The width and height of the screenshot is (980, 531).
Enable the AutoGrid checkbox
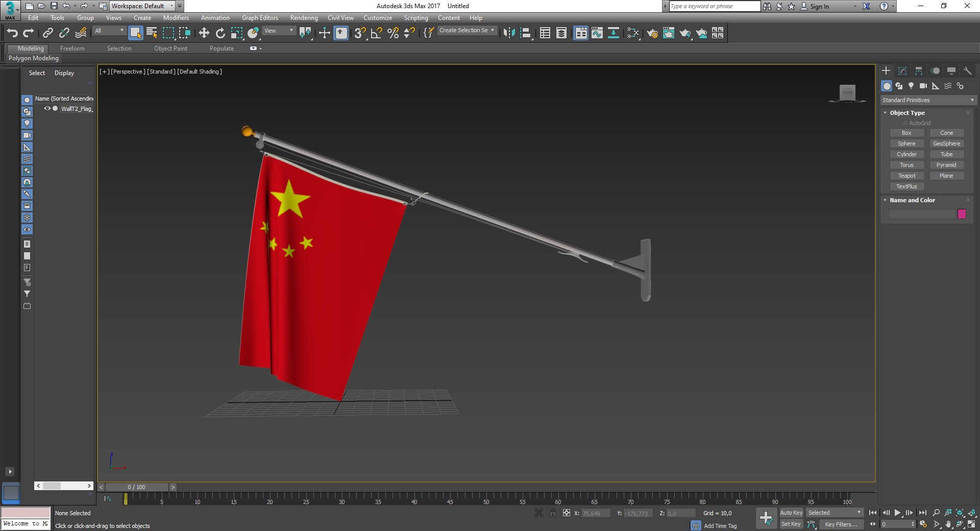click(x=905, y=123)
